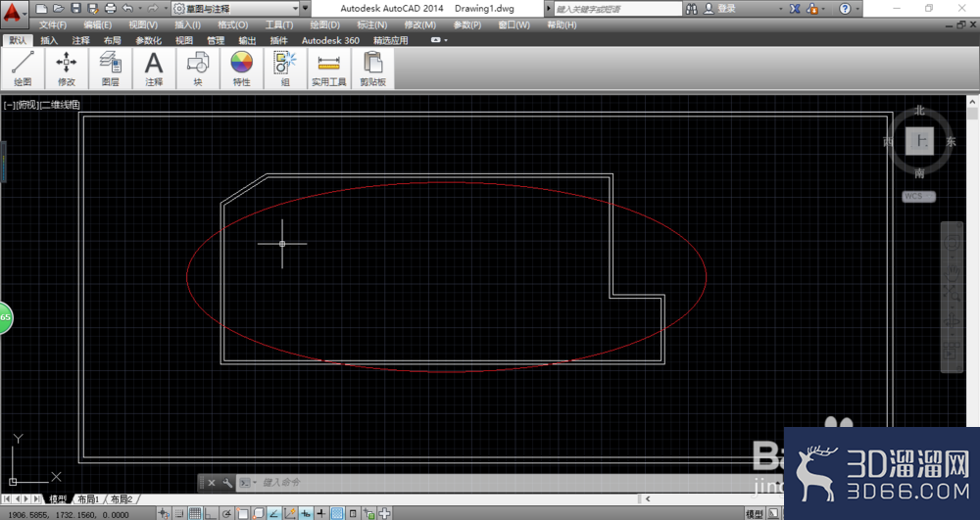Image resolution: width=980 pixels, height=520 pixels.
Task: Open the WCS coordinate system dropdown
Action: (x=919, y=196)
